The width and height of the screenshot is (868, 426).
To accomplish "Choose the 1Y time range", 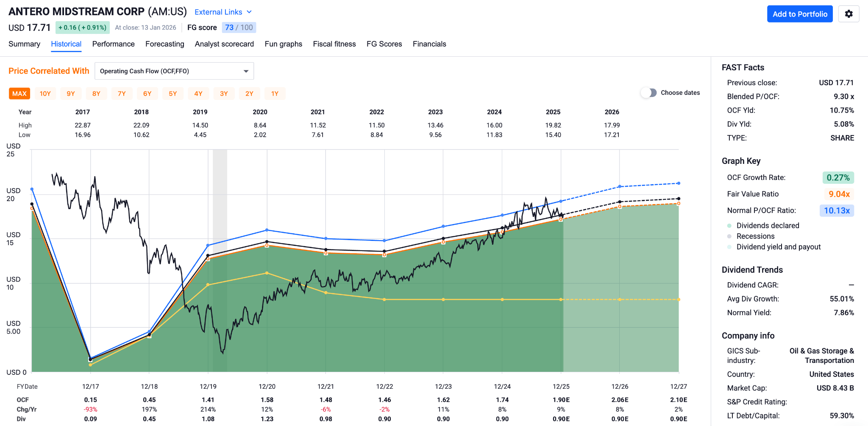I will (275, 94).
